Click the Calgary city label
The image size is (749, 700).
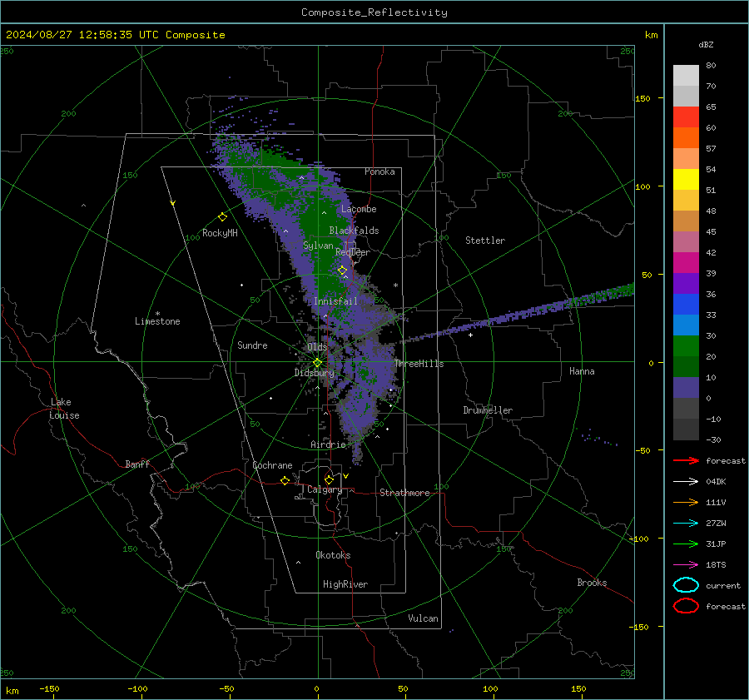coord(325,489)
